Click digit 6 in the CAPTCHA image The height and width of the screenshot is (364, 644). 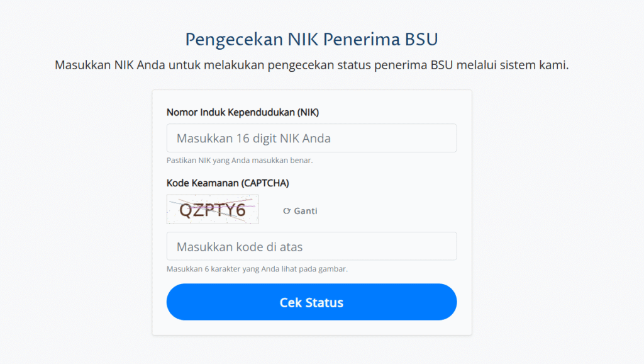click(239, 210)
